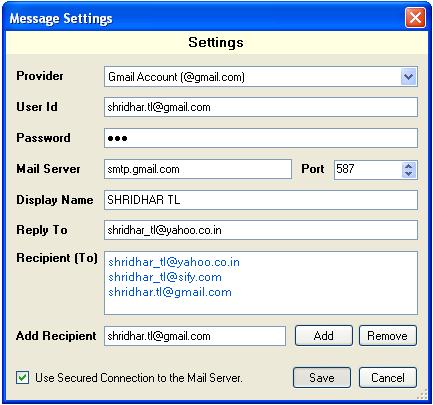The width and height of the screenshot is (433, 405).
Task: Close the Message Settings window
Action: 415,17
